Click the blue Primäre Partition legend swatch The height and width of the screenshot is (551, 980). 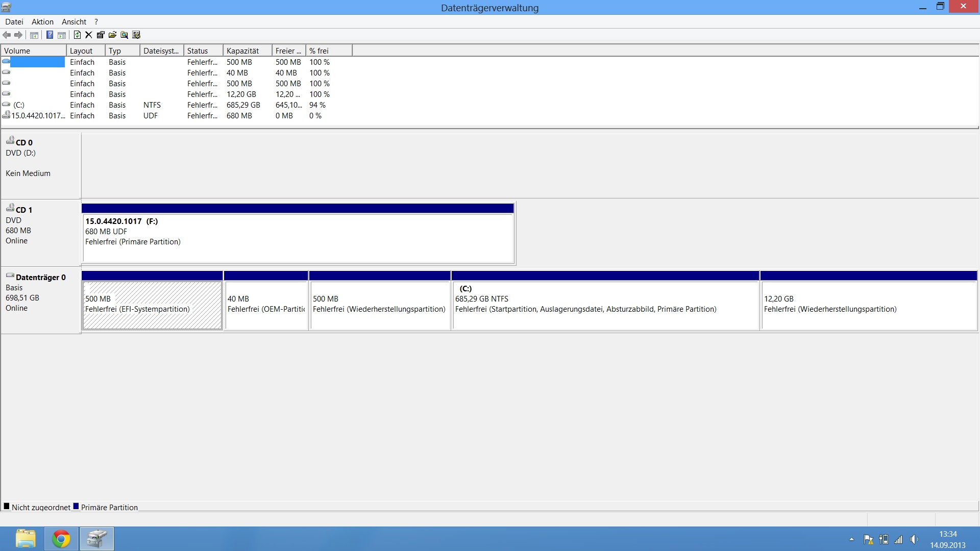coord(76,507)
